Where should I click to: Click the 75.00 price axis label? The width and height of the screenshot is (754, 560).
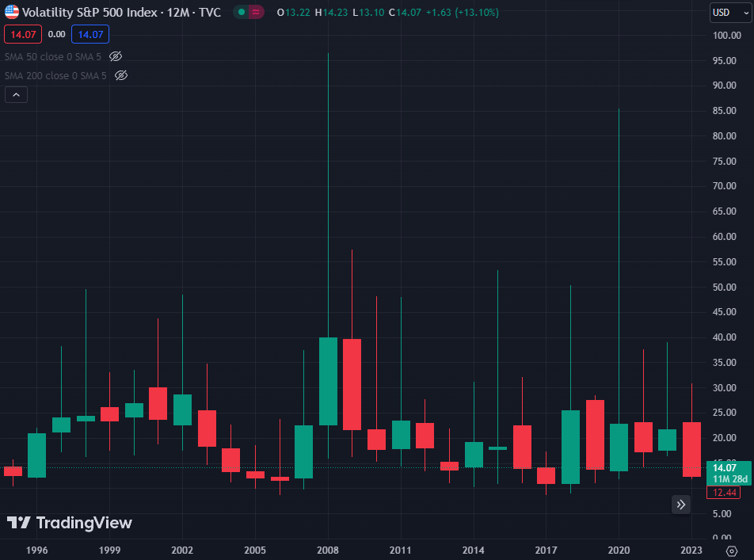click(x=724, y=161)
